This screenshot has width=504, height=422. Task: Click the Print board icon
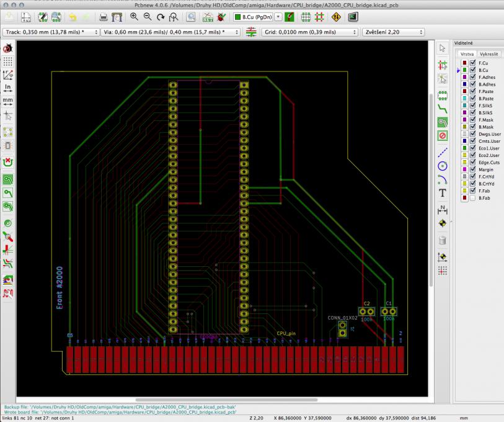tap(104, 17)
